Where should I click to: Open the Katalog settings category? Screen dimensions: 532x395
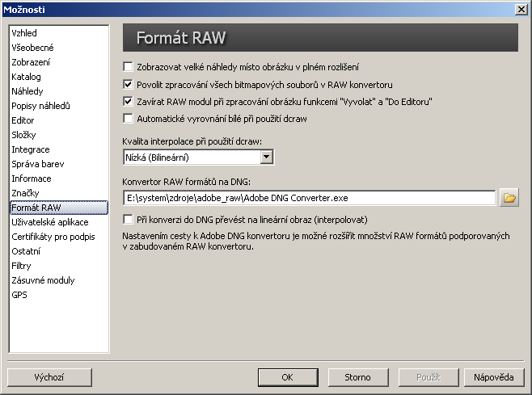pyautogui.click(x=26, y=77)
